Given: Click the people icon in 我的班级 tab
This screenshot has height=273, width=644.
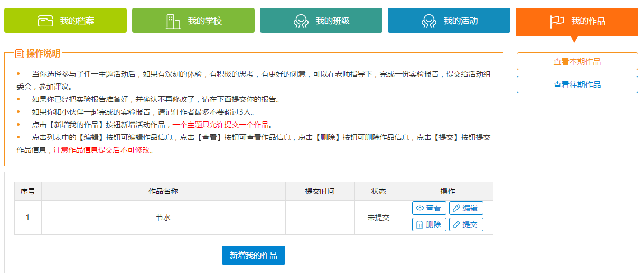Looking at the screenshot, I should click(x=301, y=21).
